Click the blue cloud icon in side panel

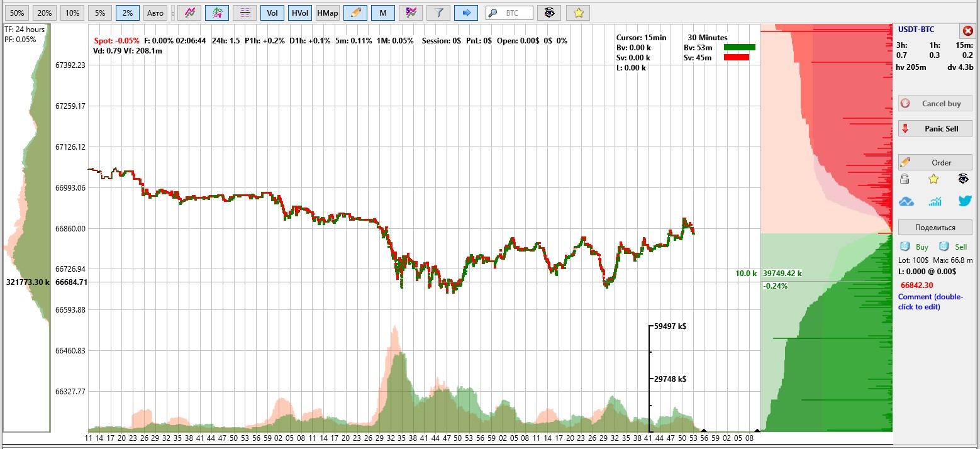[x=906, y=201]
